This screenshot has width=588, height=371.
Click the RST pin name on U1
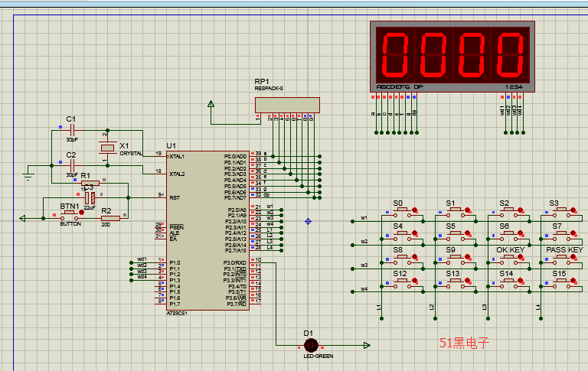click(175, 198)
